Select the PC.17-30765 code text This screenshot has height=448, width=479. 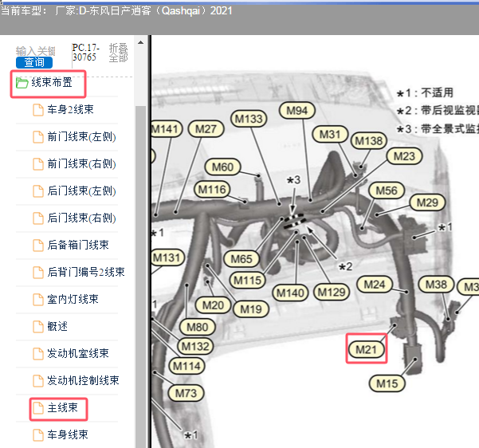pyautogui.click(x=85, y=53)
